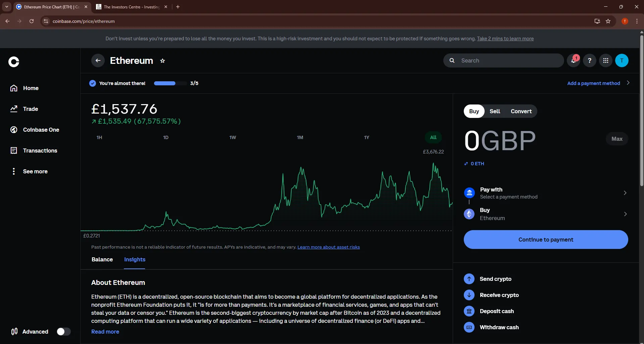The height and width of the screenshot is (344, 644).
Task: Click the Chrome profile T icon
Action: tap(625, 21)
